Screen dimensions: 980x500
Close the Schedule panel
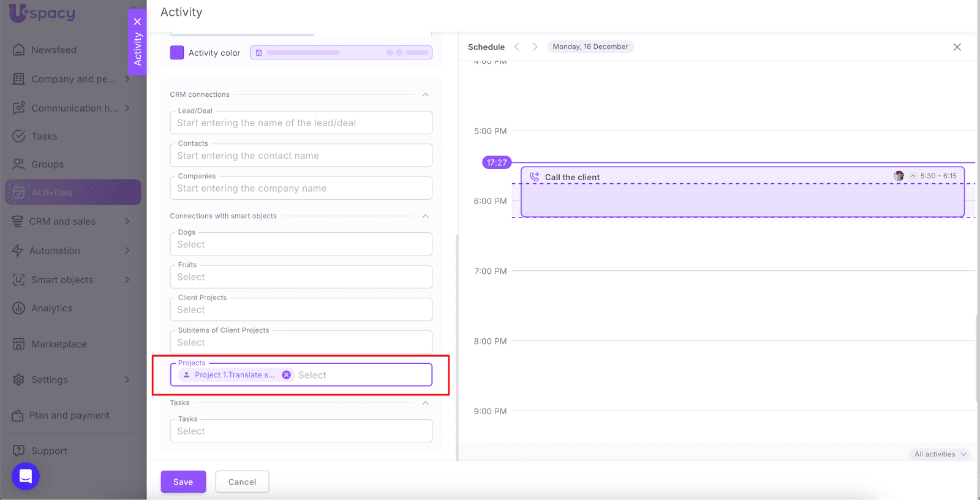[957, 47]
